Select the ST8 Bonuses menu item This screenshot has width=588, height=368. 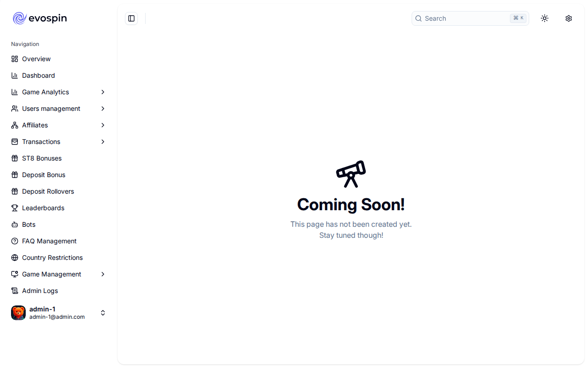click(59, 158)
